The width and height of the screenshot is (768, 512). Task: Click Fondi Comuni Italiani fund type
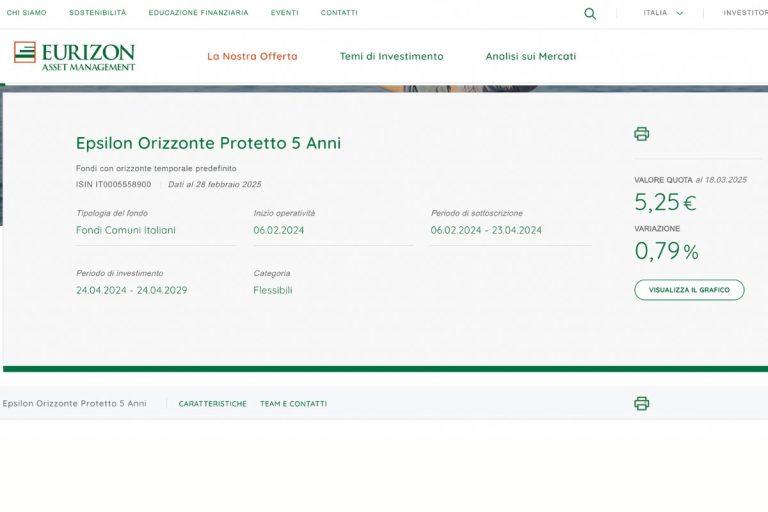pyautogui.click(x=126, y=230)
